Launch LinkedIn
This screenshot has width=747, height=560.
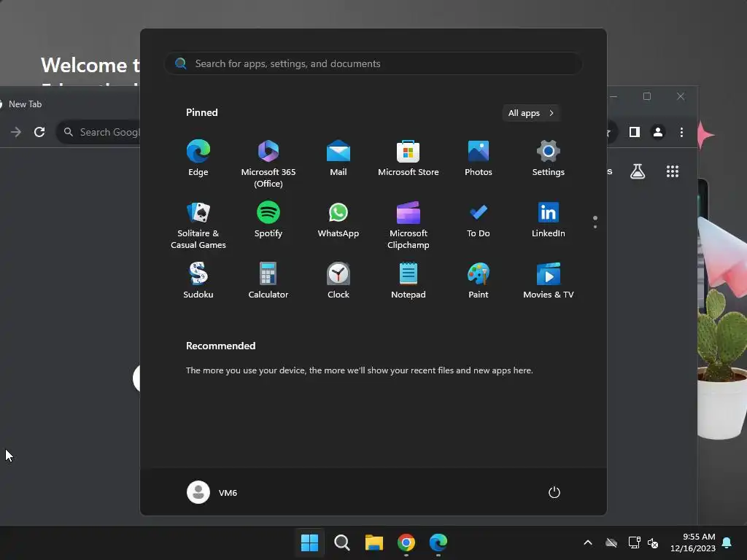click(549, 219)
